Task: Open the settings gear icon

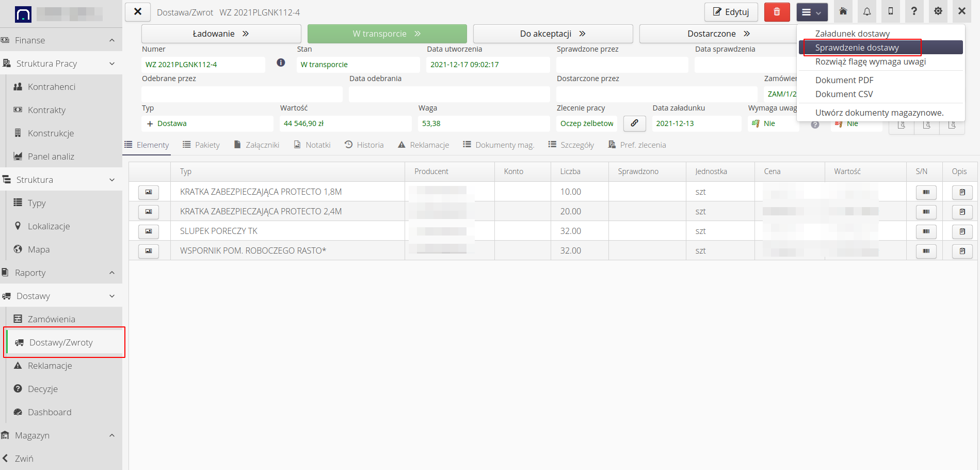Action: (x=938, y=11)
